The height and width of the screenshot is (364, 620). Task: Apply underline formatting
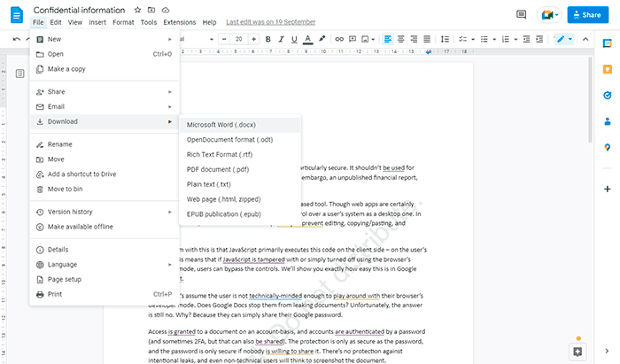294,39
